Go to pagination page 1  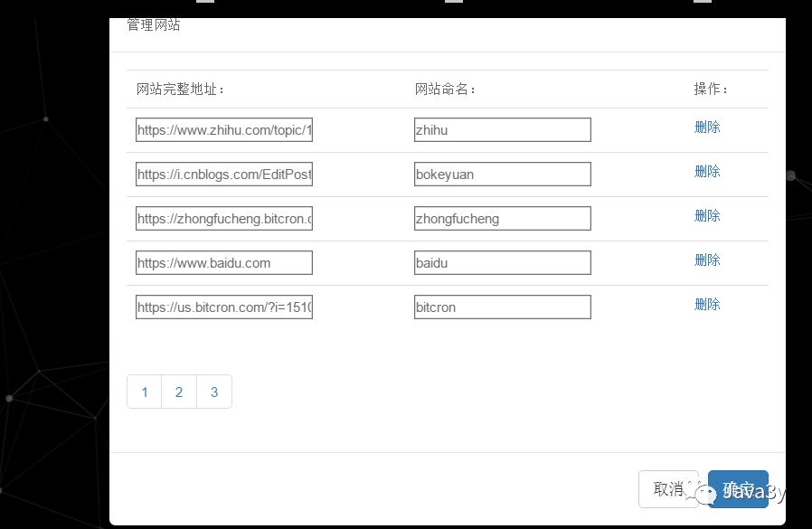145,392
